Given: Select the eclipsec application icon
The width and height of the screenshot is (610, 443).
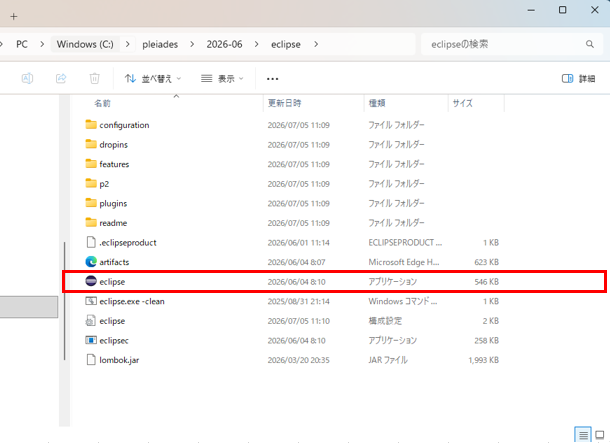Looking at the screenshot, I should [x=91, y=340].
